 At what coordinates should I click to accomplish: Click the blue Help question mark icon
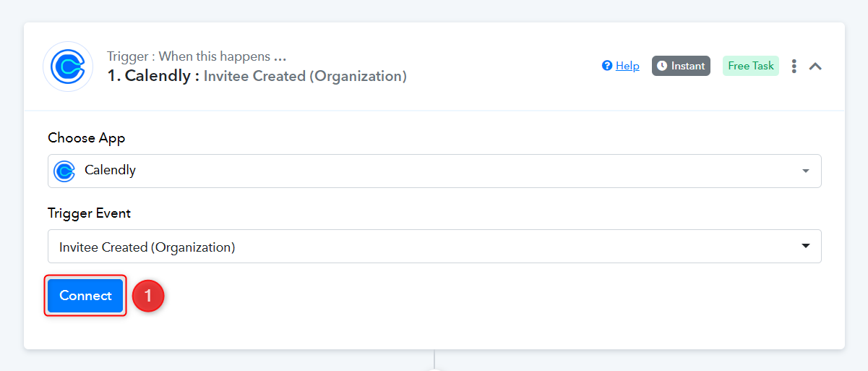[x=607, y=66]
